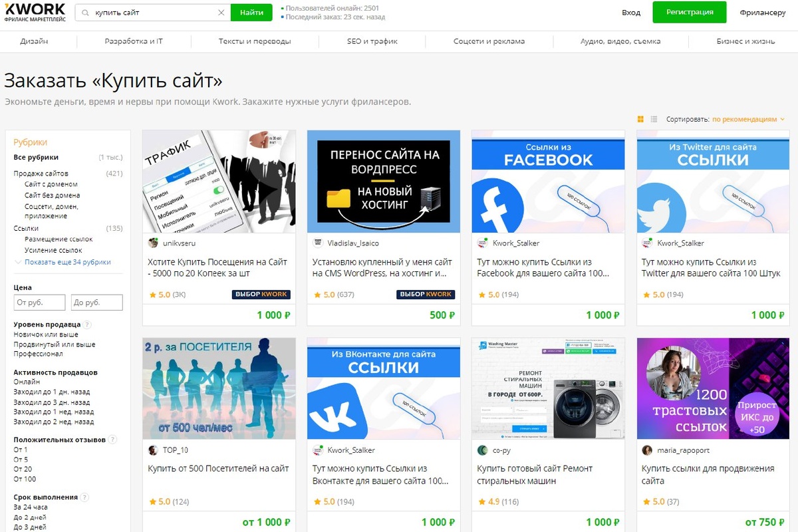Screen dimensions: 798x532
Task: Click the magnifier icon in search box
Action: pos(85,13)
